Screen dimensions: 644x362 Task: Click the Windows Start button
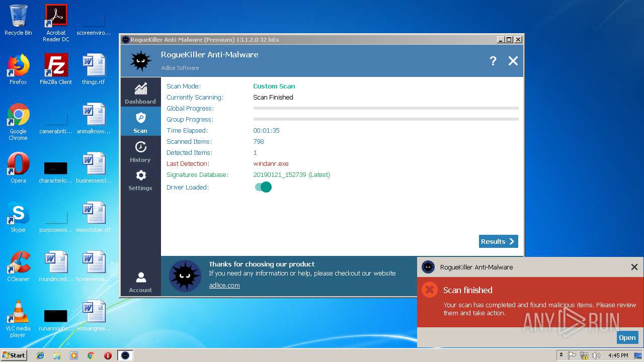click(x=14, y=355)
